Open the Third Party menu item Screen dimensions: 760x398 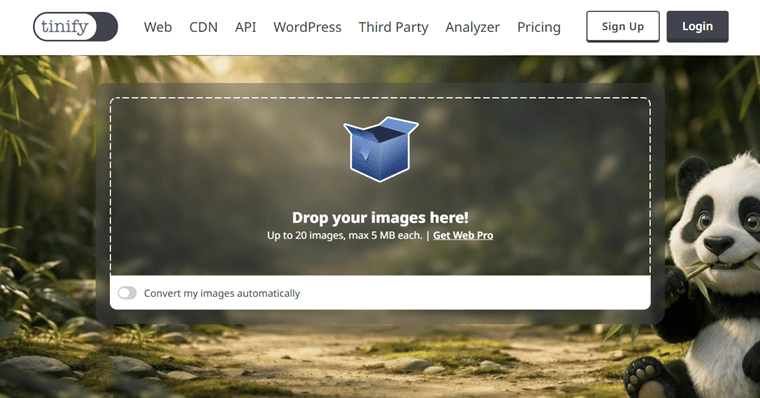393,27
